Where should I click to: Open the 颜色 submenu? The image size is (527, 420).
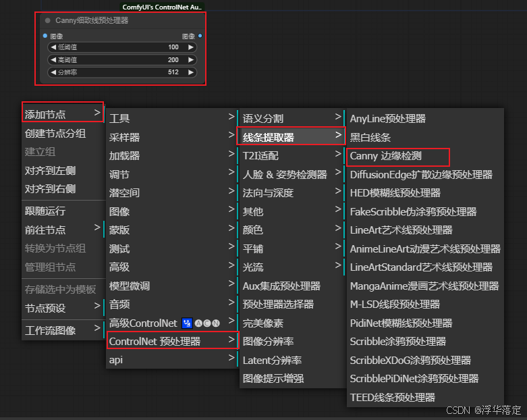point(292,230)
